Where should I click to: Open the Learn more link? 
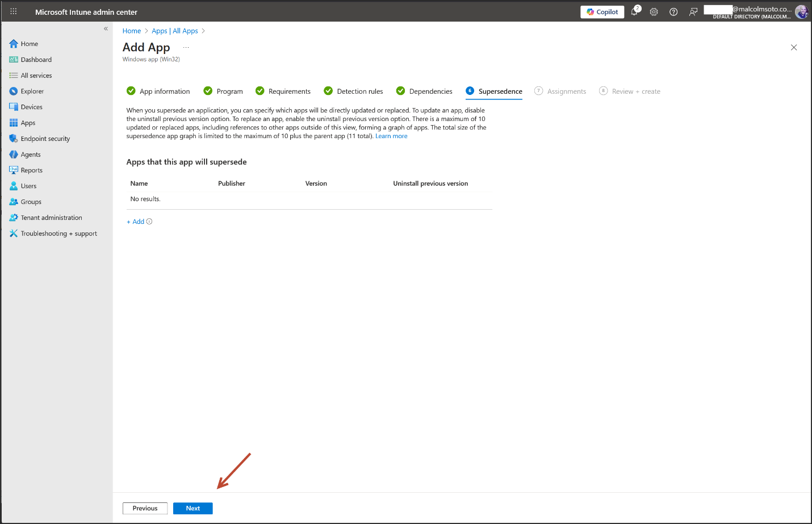point(391,136)
